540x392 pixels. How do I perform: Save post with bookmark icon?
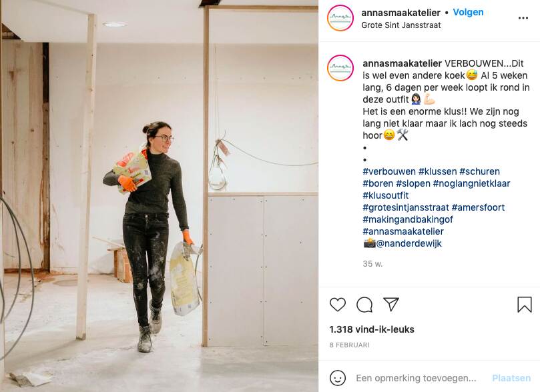click(x=524, y=305)
